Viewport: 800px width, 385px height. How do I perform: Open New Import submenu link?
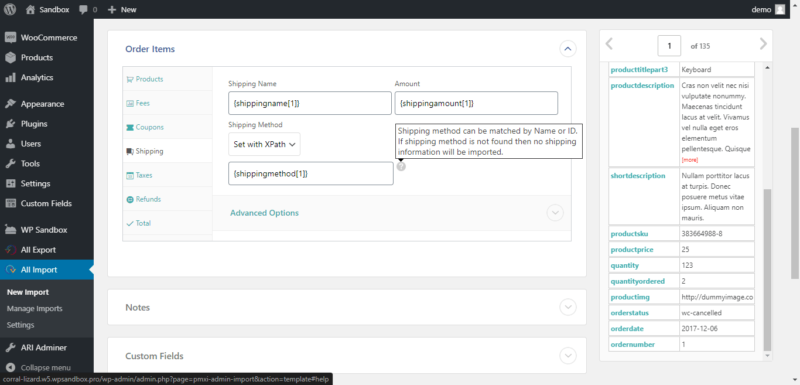(28, 292)
